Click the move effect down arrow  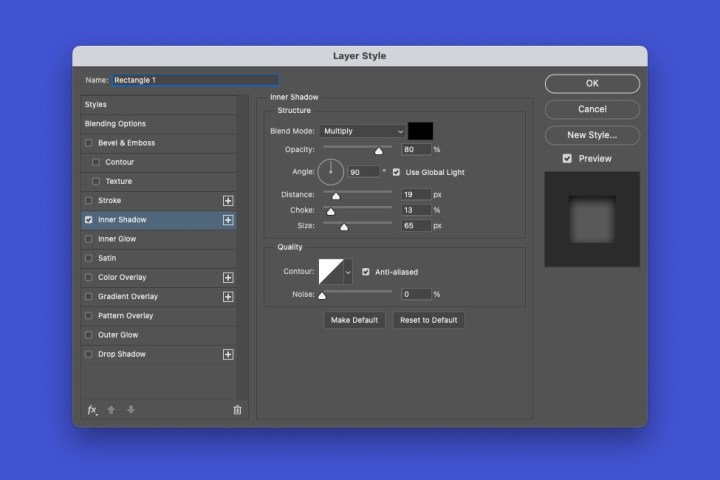[x=130, y=409]
